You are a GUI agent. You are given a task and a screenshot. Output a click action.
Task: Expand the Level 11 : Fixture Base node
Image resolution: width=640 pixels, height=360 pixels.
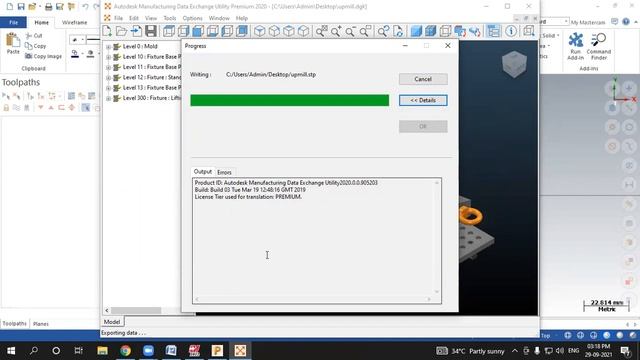108,67
